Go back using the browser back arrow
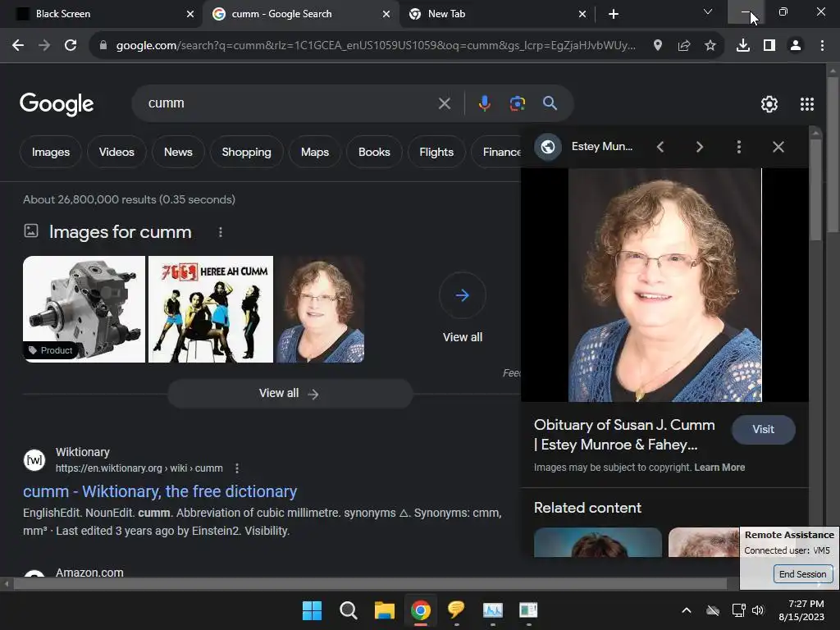 click(18, 46)
